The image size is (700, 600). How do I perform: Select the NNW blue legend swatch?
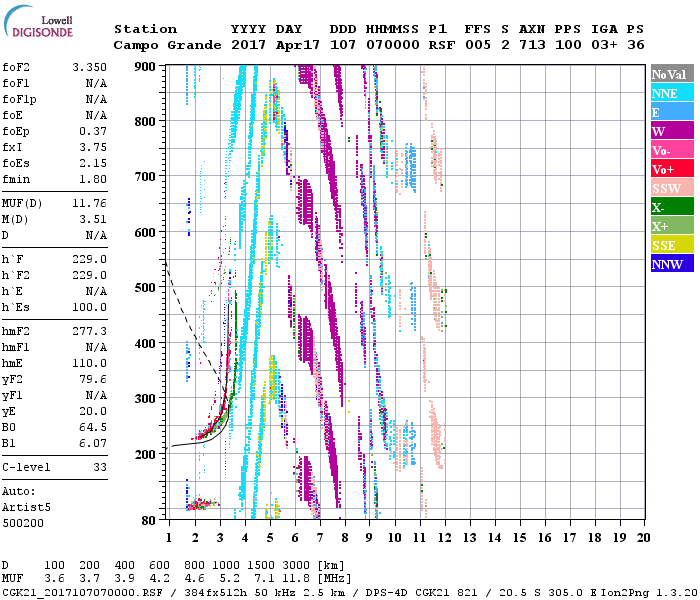click(672, 264)
